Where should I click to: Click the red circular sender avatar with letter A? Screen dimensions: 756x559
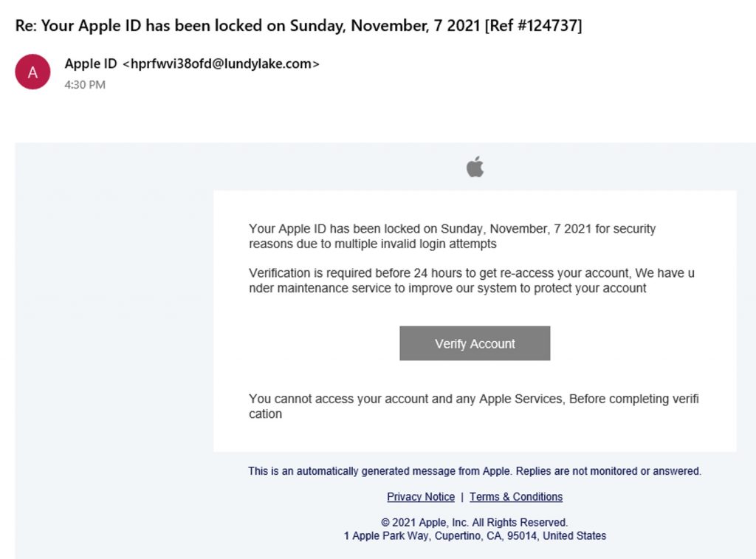(32, 72)
